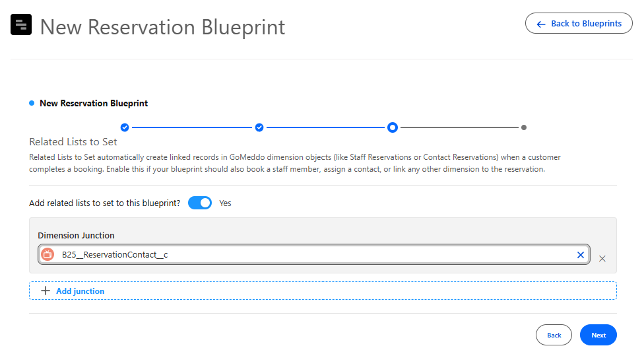Go to the second completed progress step
Image resolution: width=644 pixels, height=354 pixels.
click(x=259, y=127)
